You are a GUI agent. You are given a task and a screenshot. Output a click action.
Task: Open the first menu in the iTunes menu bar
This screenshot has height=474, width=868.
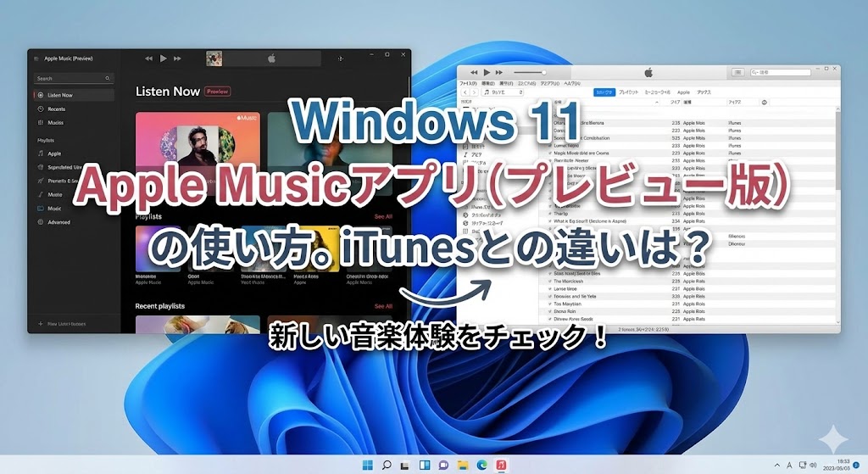pyautogui.click(x=468, y=84)
